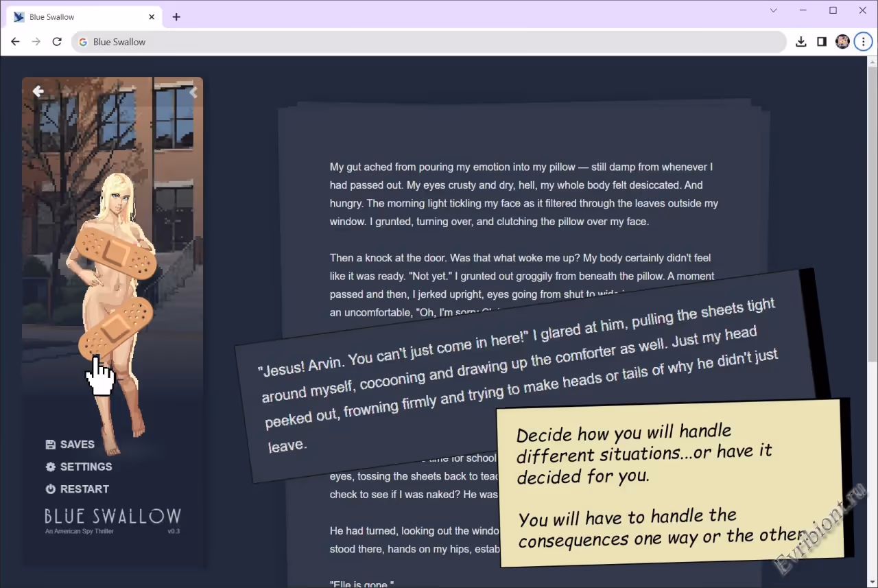Collapse the game sidebar with the chevron

click(x=193, y=92)
